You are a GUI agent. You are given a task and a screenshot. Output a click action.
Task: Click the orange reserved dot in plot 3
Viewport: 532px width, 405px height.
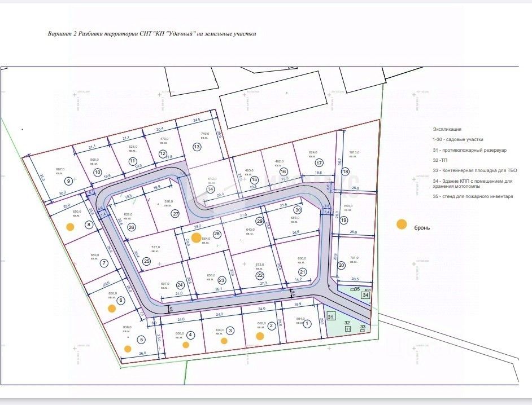click(x=224, y=341)
